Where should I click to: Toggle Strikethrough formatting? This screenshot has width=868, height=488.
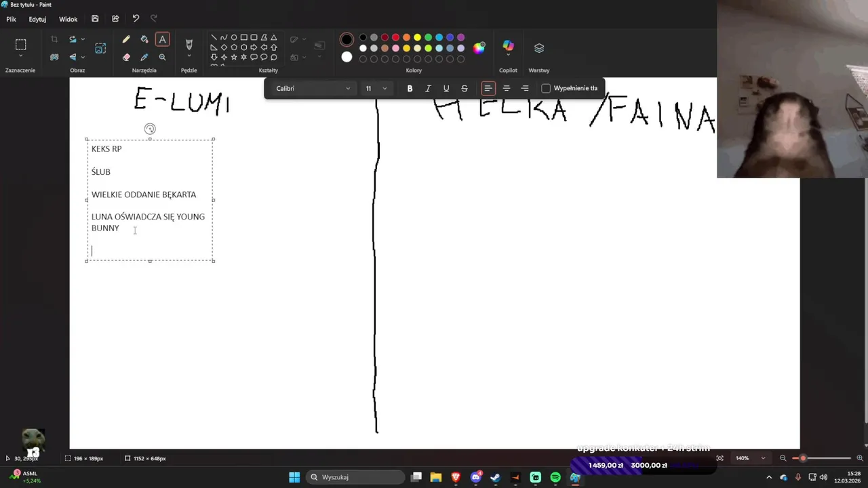pos(465,88)
